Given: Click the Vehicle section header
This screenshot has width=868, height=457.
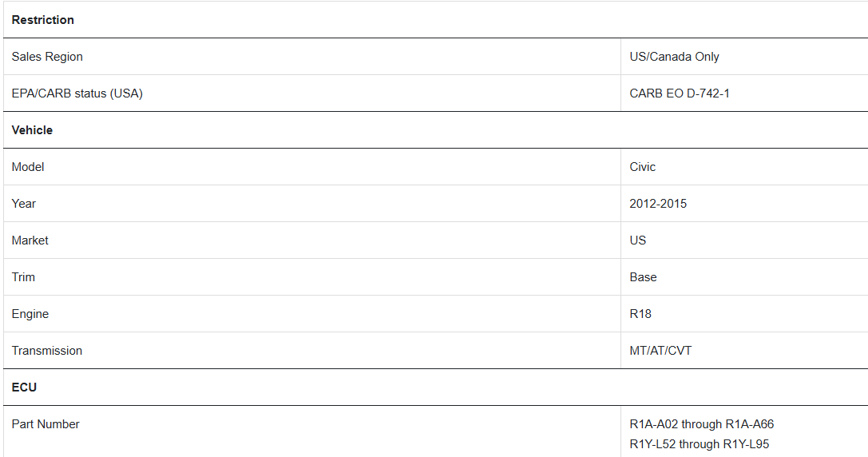Looking at the screenshot, I should point(32,130).
